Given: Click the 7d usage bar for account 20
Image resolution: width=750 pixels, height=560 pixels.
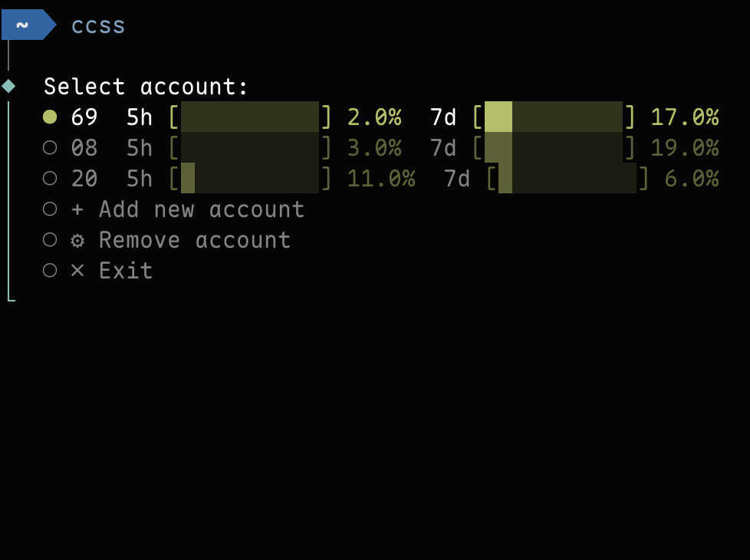Looking at the screenshot, I should point(567,178).
